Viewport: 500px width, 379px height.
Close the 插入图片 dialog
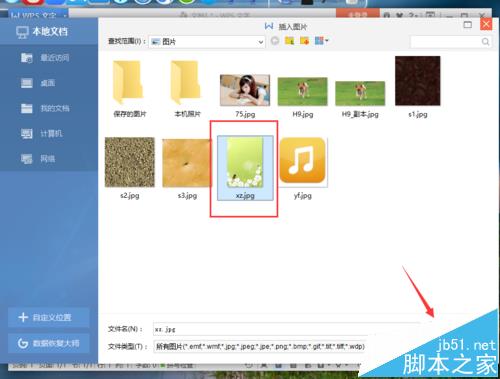click(486, 24)
